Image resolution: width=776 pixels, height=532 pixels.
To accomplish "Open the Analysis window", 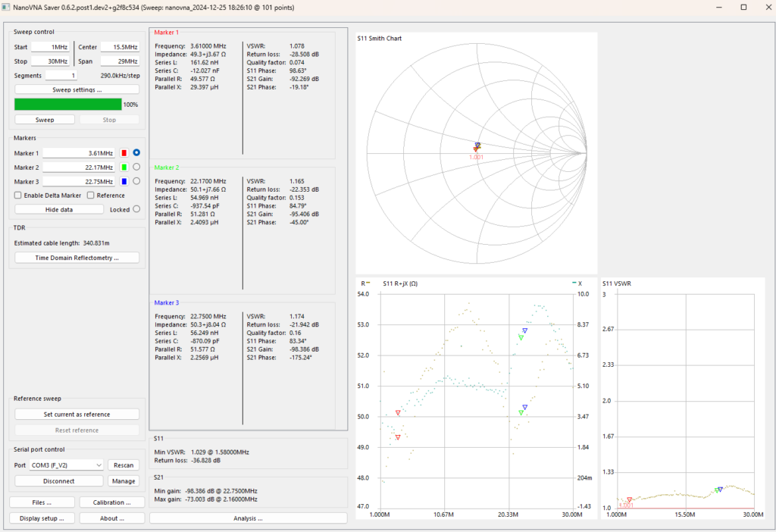I will (x=248, y=518).
